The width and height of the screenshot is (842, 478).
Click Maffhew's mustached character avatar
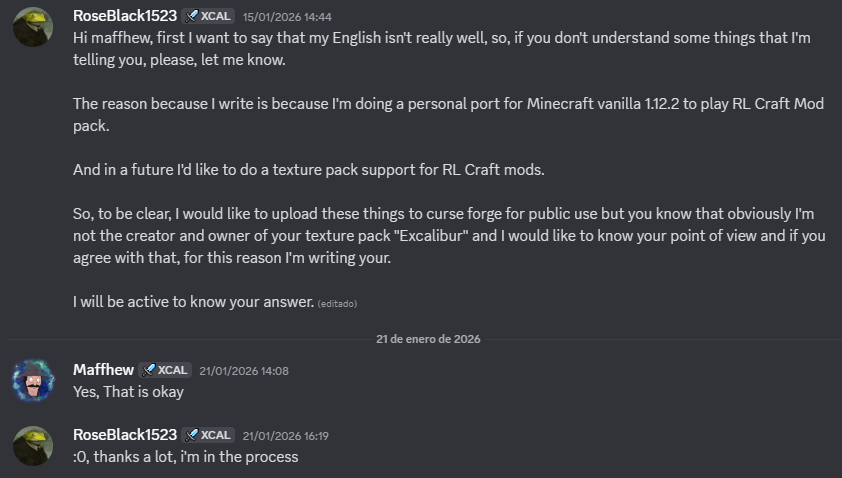pos(33,381)
